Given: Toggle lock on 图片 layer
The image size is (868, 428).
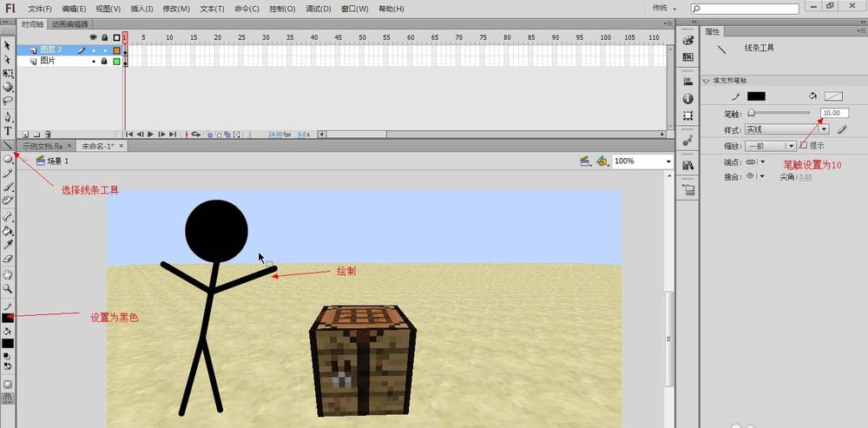Looking at the screenshot, I should [x=104, y=62].
